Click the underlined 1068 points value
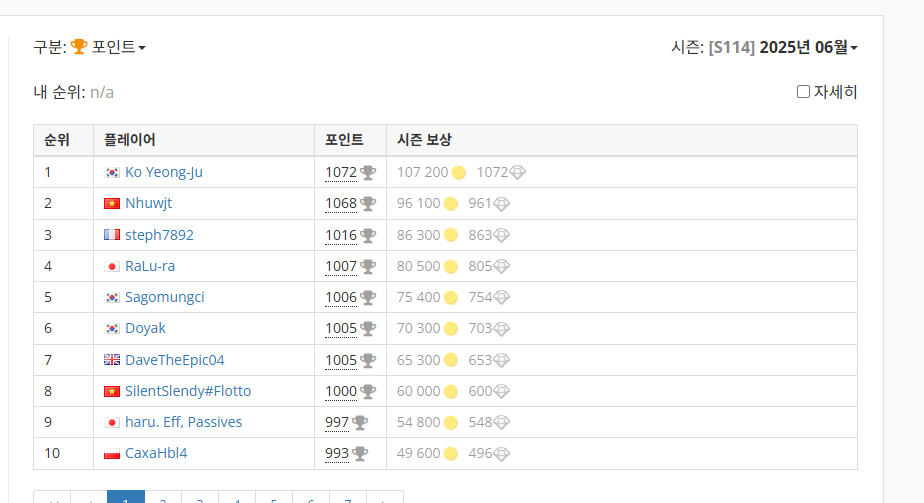The height and width of the screenshot is (503, 924). click(341, 204)
